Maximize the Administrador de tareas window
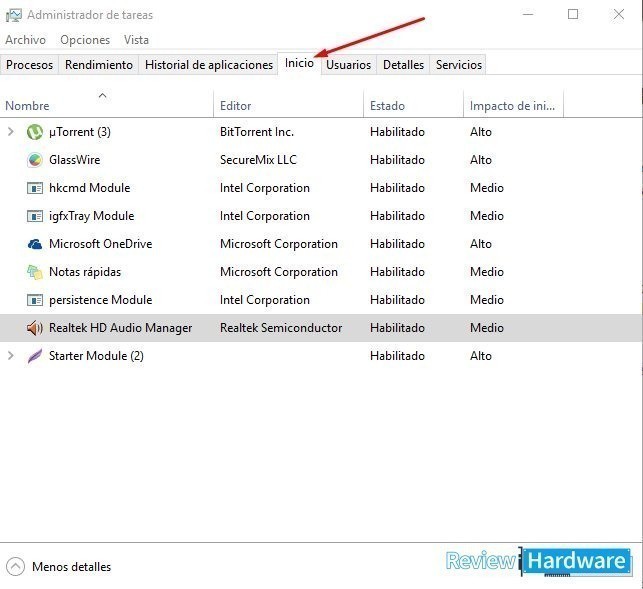Viewport: 643px width, 589px height. pos(573,15)
